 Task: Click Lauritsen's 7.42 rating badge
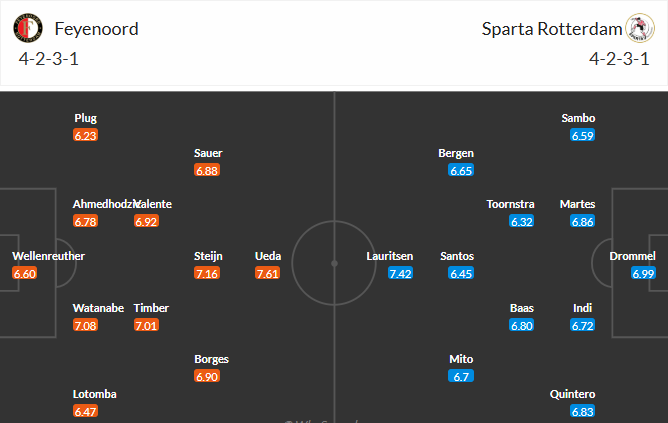coord(401,273)
